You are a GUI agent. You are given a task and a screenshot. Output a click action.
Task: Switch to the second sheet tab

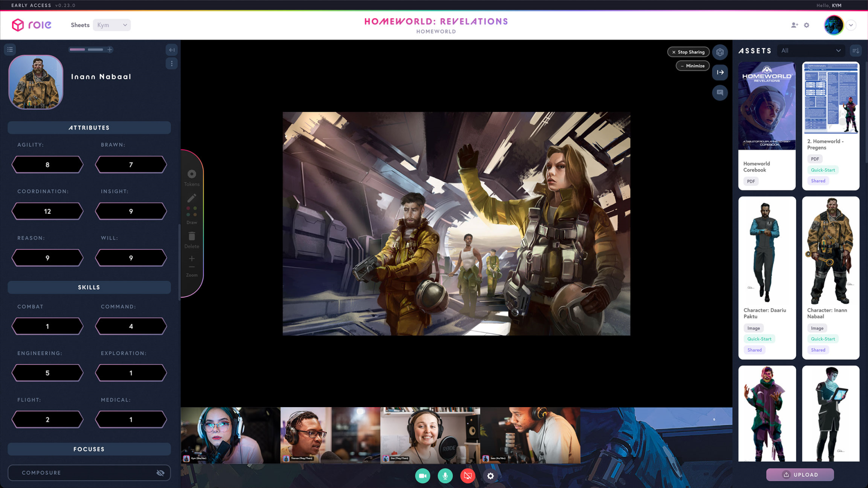(95, 50)
